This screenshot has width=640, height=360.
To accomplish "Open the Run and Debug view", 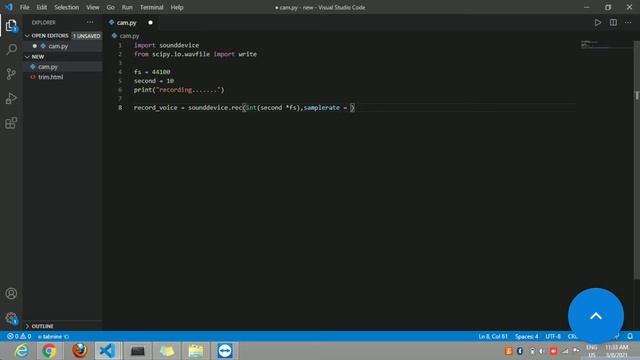I will tap(11, 98).
